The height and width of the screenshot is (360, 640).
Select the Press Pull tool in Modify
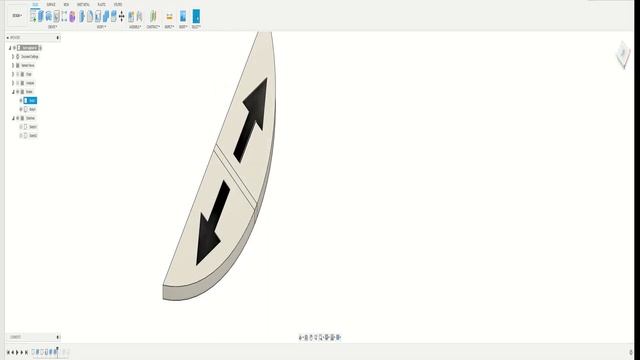click(x=82, y=16)
